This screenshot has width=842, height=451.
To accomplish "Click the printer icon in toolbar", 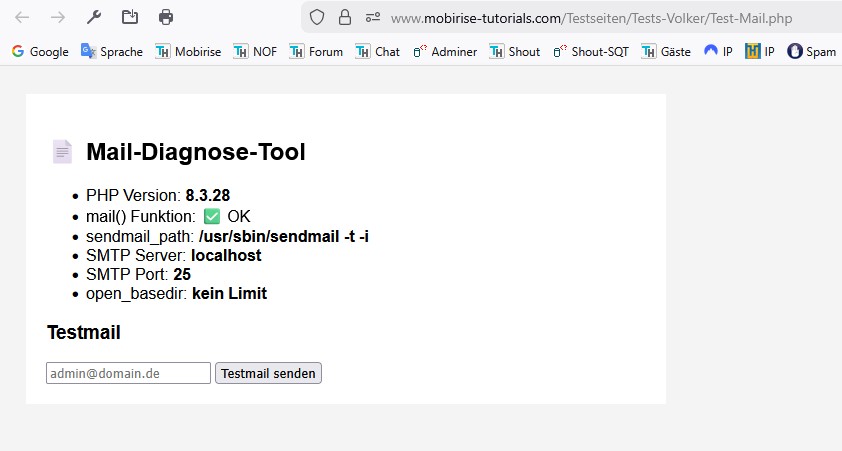I will pos(166,17).
